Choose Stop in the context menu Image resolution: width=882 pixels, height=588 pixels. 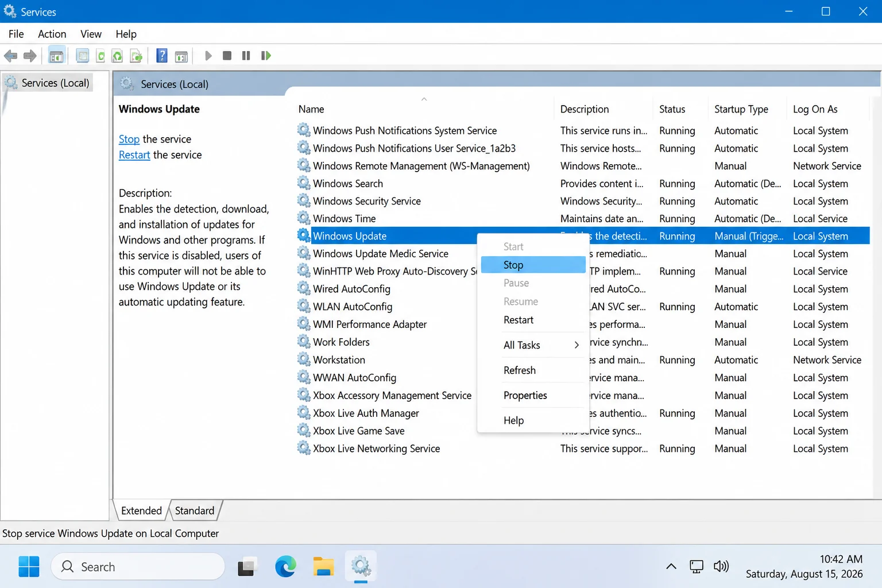point(533,265)
